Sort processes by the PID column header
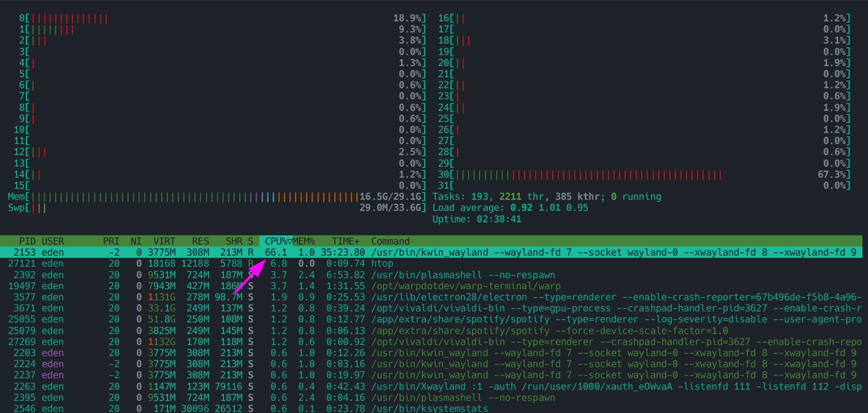The width and height of the screenshot is (868, 413). tap(27, 241)
